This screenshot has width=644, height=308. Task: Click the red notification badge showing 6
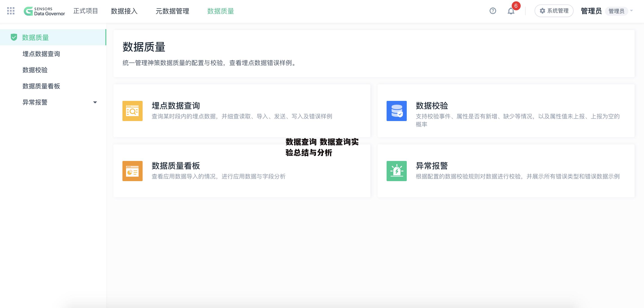point(516,6)
